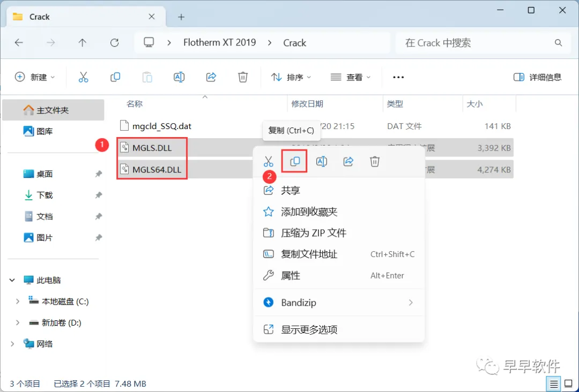Screen dimensions: 579x392
Task: Expand the 网络 tree node
Action: click(12, 344)
